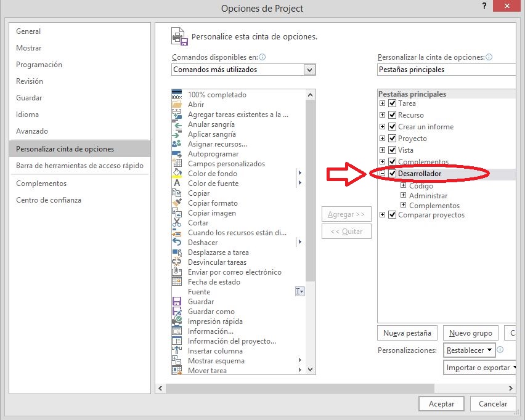Click the Desvincular tareas broken link icon

tap(176, 262)
